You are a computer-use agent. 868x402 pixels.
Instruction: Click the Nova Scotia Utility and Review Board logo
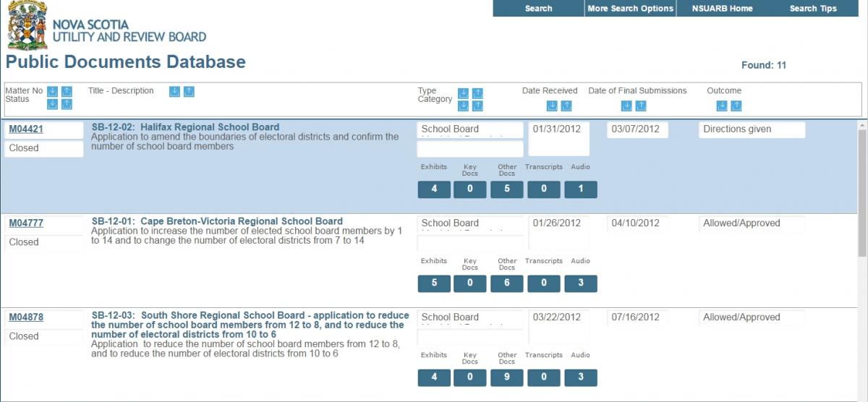107,25
